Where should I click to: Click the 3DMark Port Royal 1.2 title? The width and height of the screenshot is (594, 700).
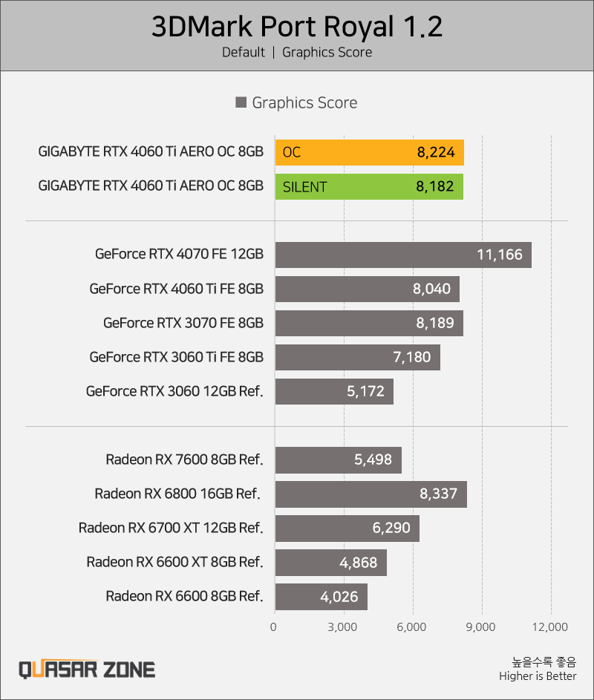tap(297, 26)
